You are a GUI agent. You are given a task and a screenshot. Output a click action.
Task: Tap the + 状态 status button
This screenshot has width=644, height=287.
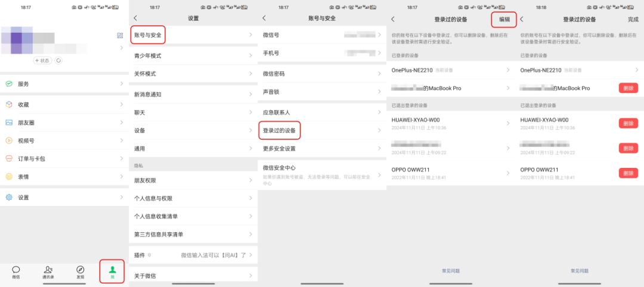[x=42, y=61]
